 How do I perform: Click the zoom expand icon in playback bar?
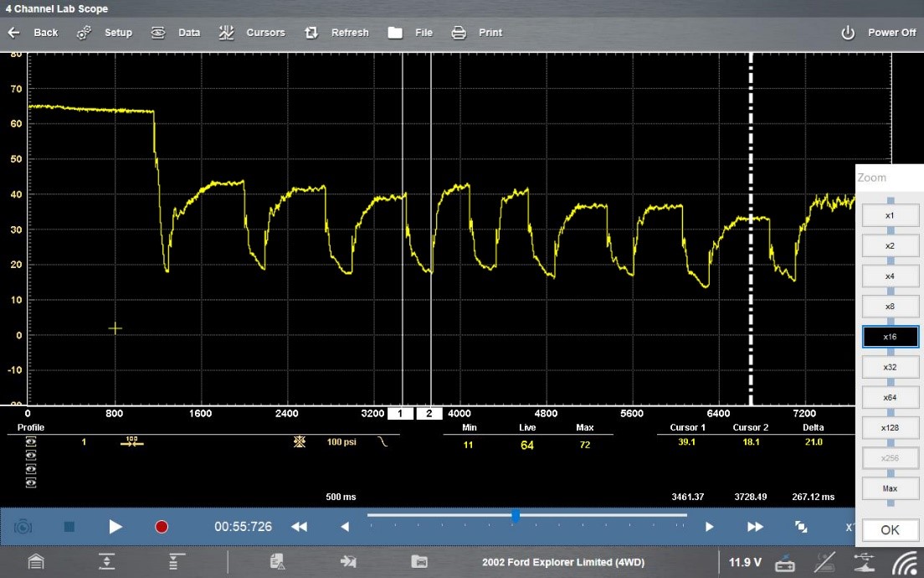(x=801, y=527)
